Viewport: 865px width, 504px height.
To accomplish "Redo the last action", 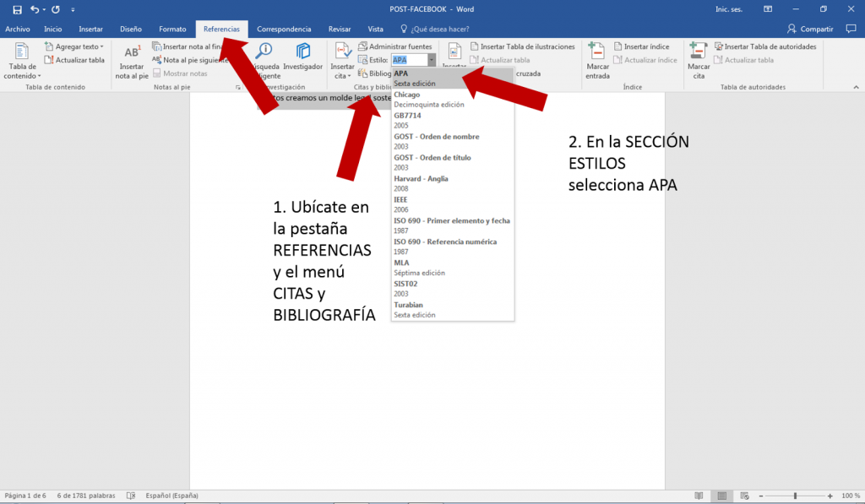I will coord(56,9).
